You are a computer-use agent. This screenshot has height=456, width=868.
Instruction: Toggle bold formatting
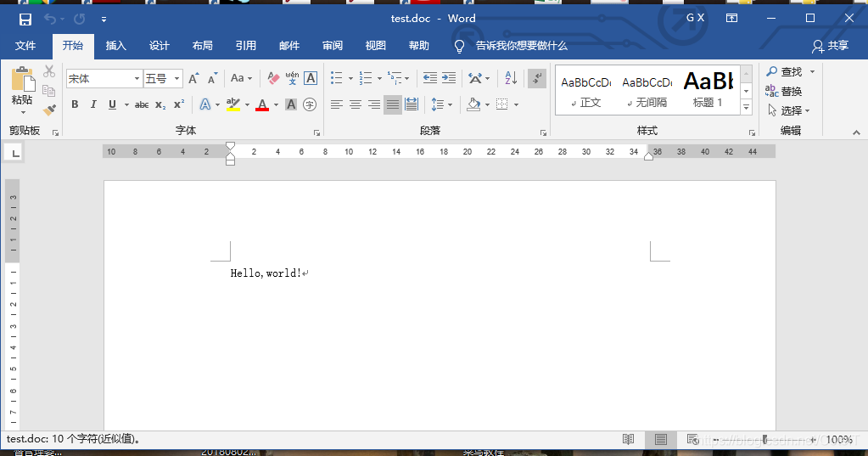[75, 104]
